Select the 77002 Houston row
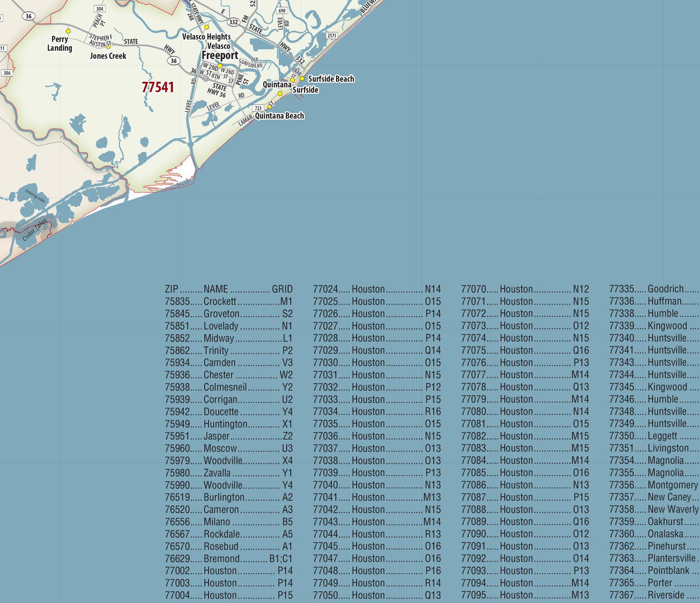Screen dimensions: 700x603 [x=229, y=571]
